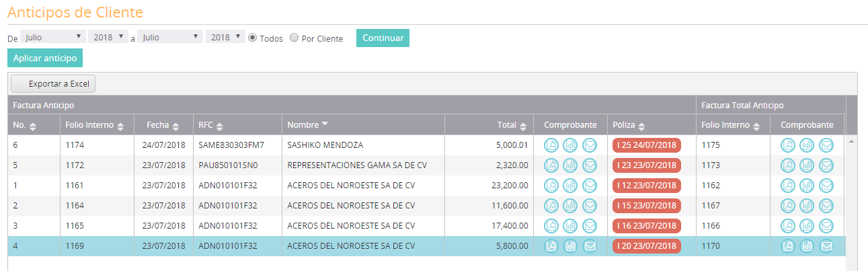The height and width of the screenshot is (271, 868).
Task: Open PDF for total invoice folio 1166
Action: coord(787,226)
